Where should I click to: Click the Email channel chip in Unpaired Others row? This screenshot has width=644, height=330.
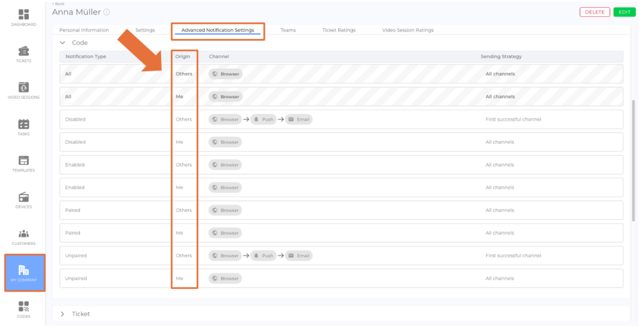click(299, 256)
